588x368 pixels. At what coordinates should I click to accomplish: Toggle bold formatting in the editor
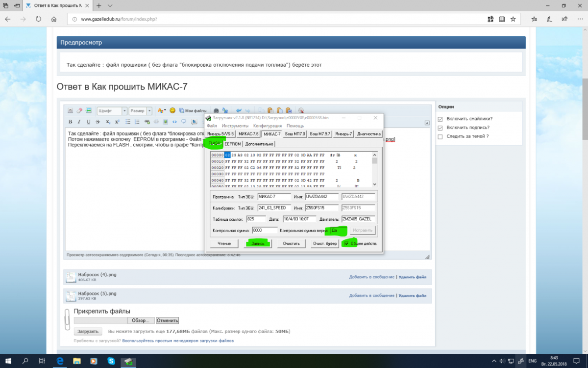pyautogui.click(x=70, y=122)
